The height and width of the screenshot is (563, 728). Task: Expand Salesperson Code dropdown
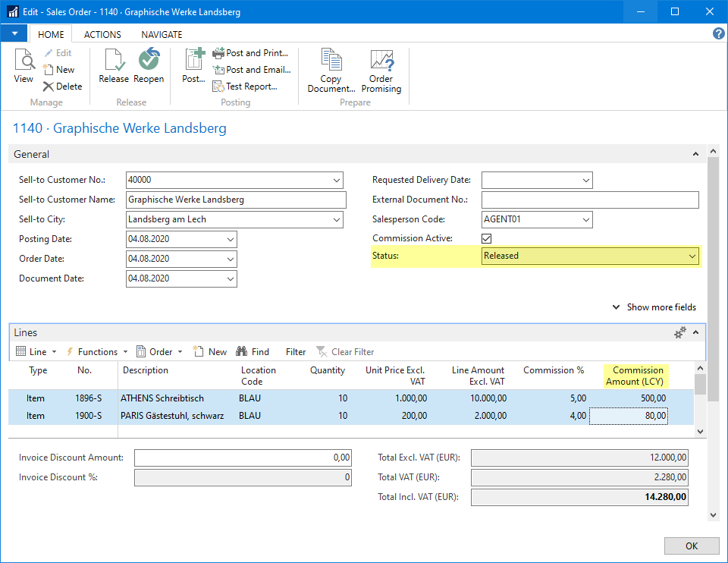click(x=585, y=220)
